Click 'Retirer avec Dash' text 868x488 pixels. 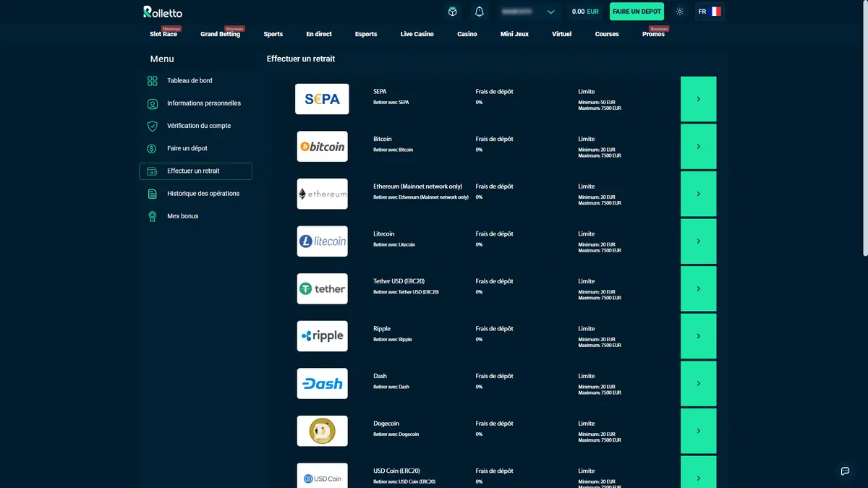391,387
